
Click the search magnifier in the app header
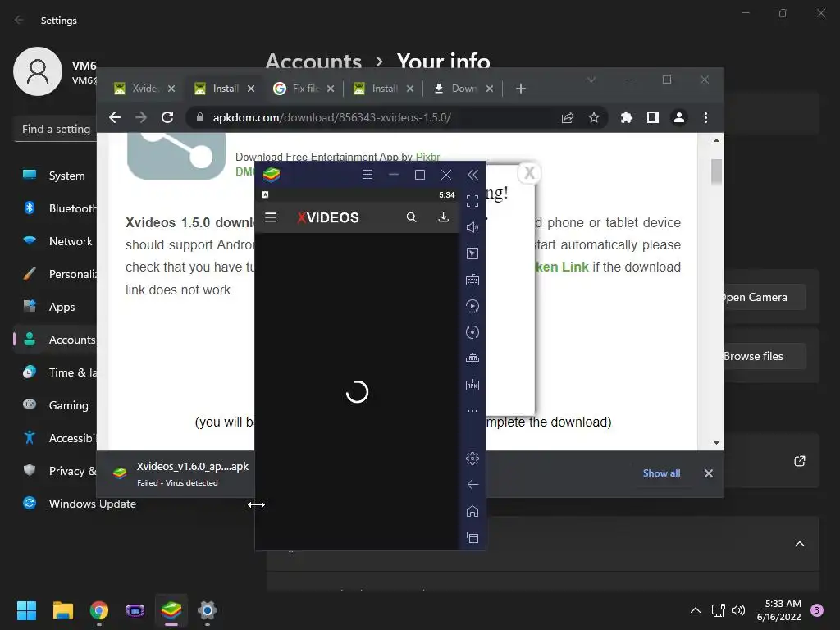pyautogui.click(x=412, y=217)
